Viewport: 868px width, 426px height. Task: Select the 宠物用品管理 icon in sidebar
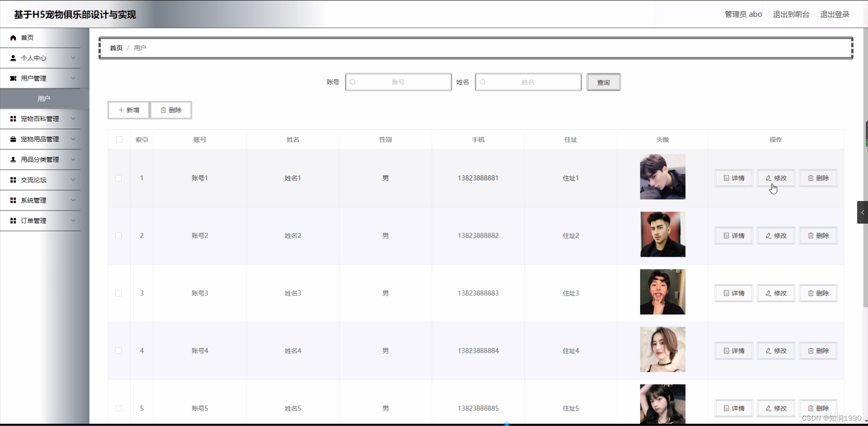coord(13,139)
